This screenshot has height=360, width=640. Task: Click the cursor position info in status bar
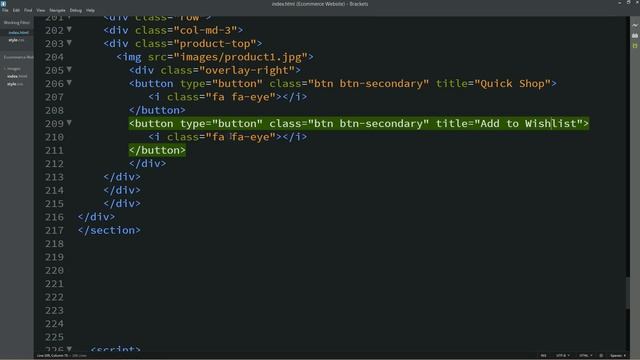coord(61,356)
